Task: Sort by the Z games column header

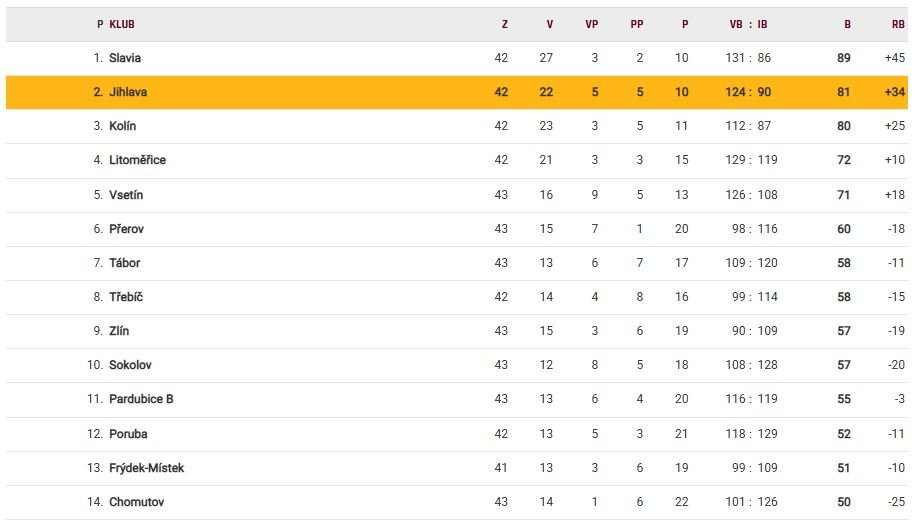Action: click(504, 24)
